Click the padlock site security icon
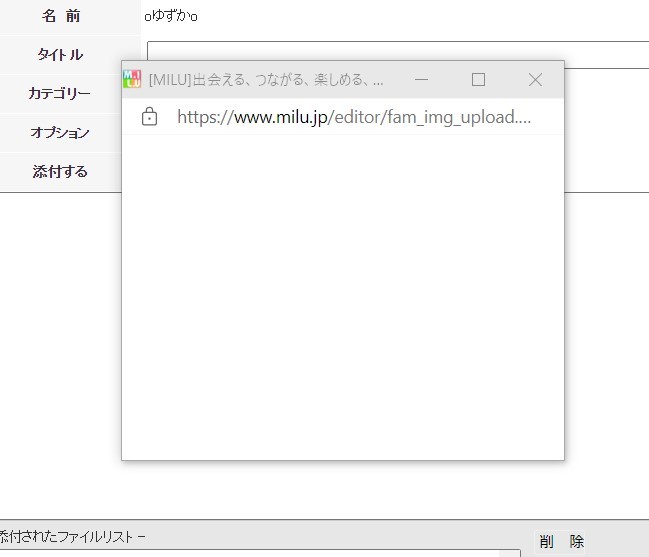The image size is (649, 557). (150, 117)
